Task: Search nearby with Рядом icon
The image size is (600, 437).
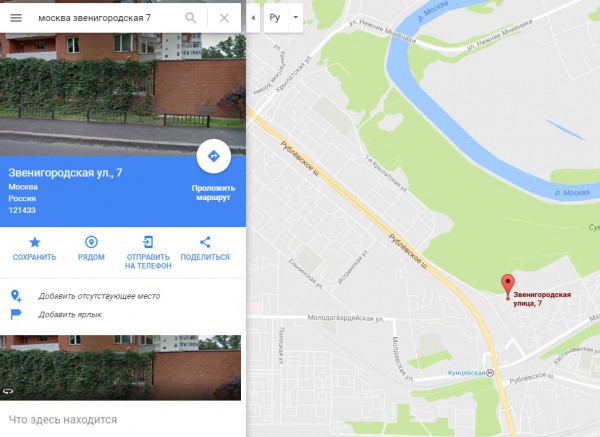Action: 91,249
